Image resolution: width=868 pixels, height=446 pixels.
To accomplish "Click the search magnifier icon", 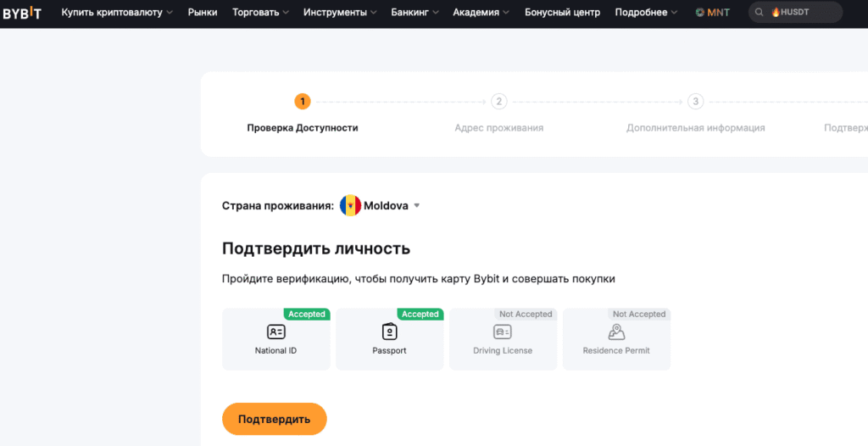I will pyautogui.click(x=759, y=12).
